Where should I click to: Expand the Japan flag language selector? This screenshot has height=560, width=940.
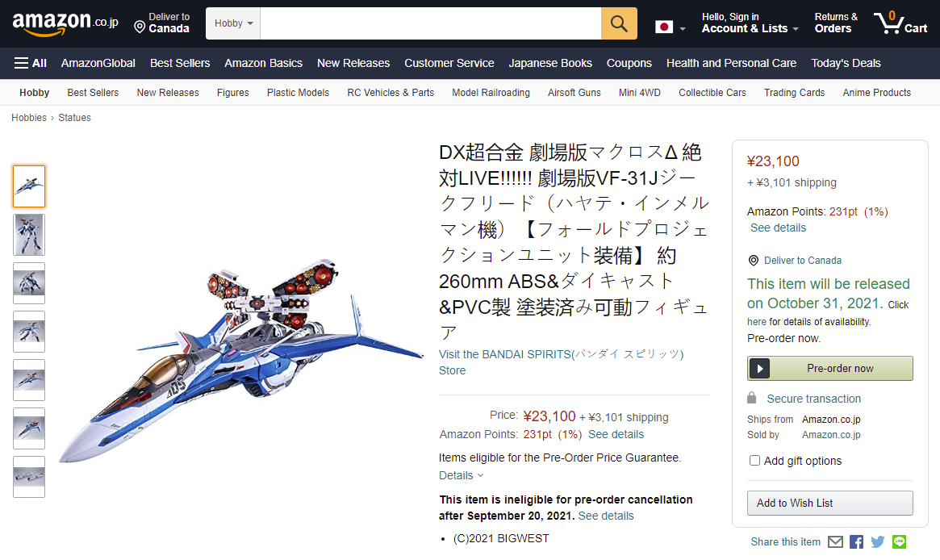tap(670, 27)
